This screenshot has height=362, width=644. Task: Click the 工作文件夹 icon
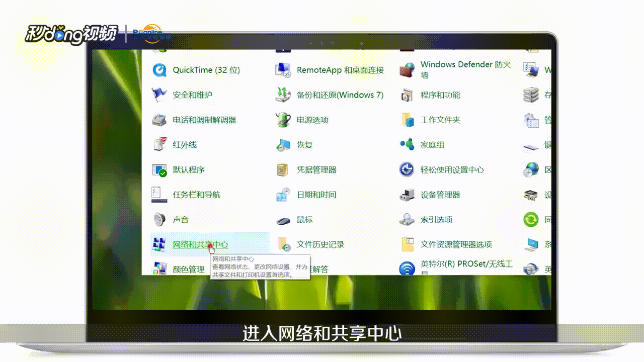pos(407,120)
